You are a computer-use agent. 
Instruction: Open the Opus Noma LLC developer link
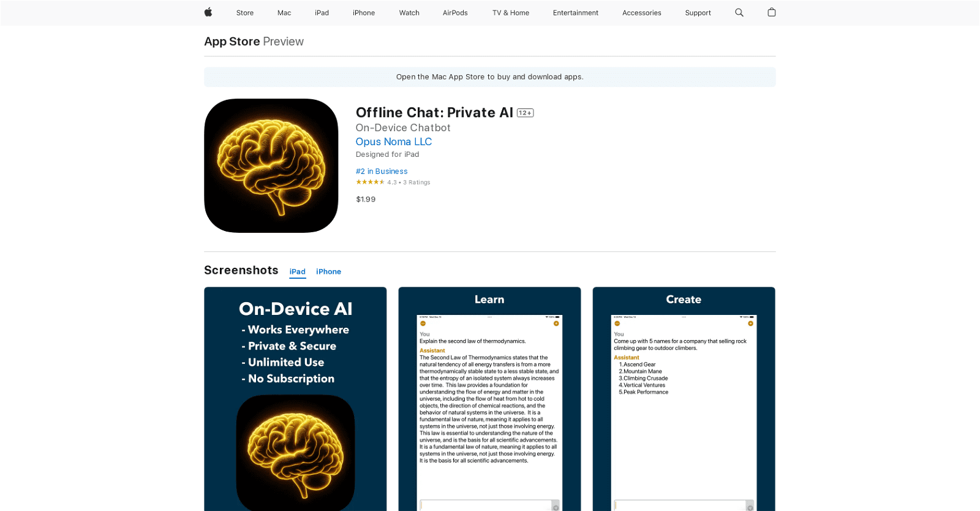pos(394,142)
